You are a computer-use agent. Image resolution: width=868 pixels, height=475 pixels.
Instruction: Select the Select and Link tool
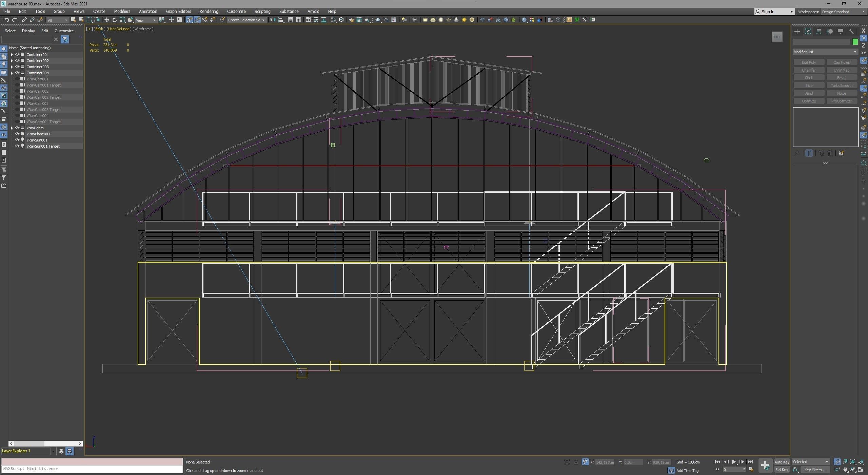[24, 20]
